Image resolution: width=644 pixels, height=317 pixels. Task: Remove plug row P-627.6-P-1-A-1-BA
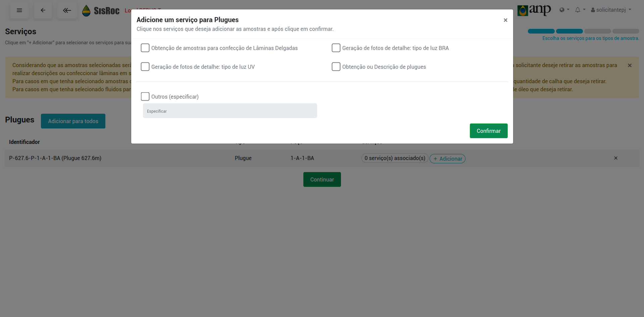615,158
